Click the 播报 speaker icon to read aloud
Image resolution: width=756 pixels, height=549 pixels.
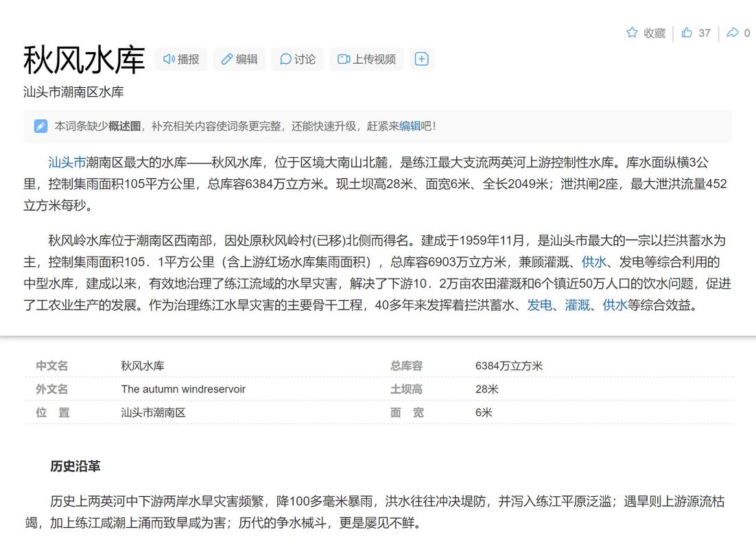pyautogui.click(x=169, y=59)
